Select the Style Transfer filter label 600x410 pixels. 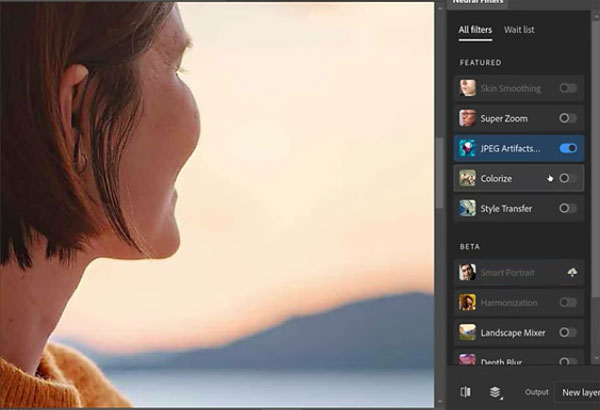click(x=506, y=209)
